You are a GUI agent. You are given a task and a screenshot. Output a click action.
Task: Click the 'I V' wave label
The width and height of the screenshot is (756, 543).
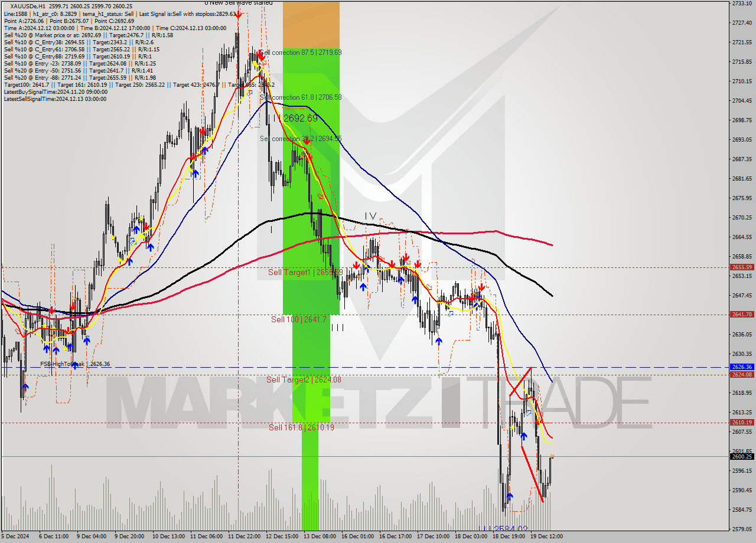pyautogui.click(x=370, y=217)
